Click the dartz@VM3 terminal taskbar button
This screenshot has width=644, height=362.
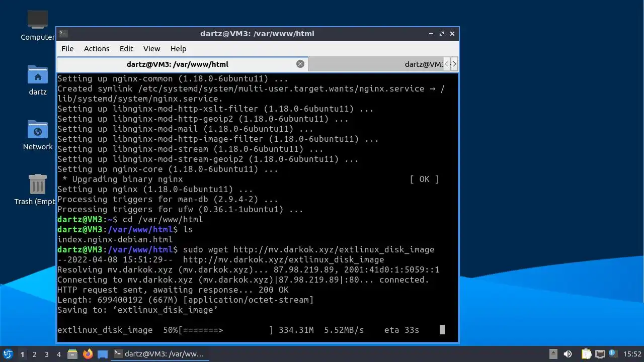[x=159, y=354]
